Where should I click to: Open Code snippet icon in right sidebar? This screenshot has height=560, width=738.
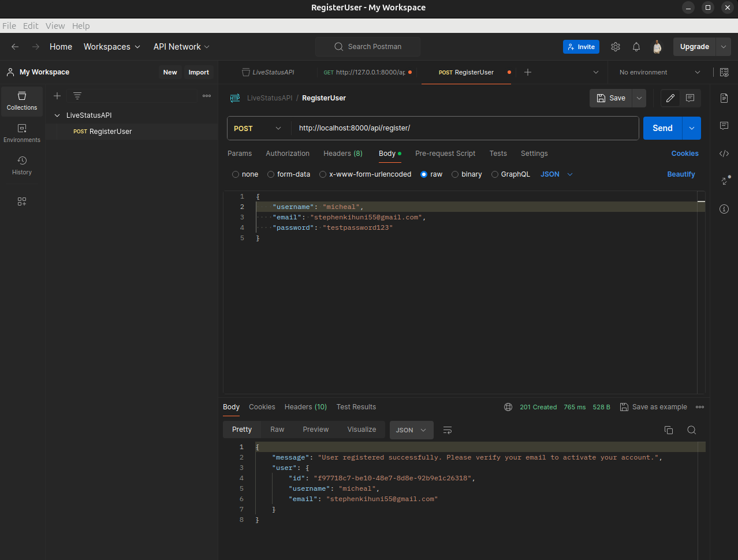point(724,154)
